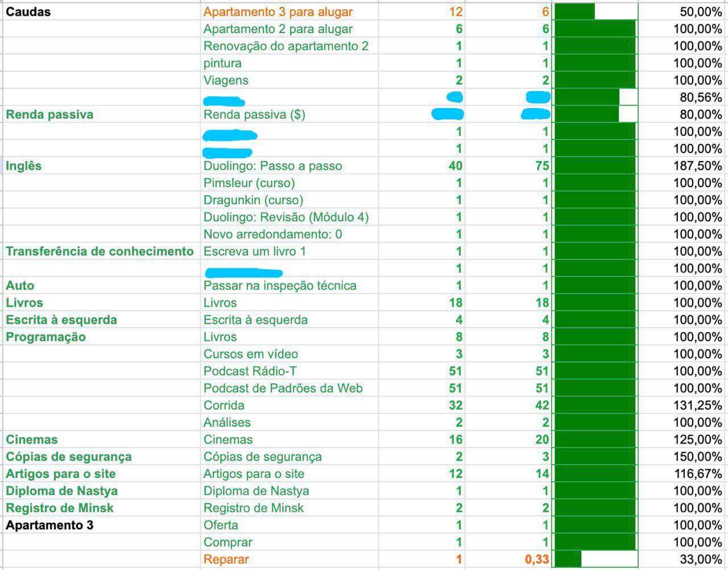
Task: Click the 116,67% percentage cell
Action: tap(682, 473)
